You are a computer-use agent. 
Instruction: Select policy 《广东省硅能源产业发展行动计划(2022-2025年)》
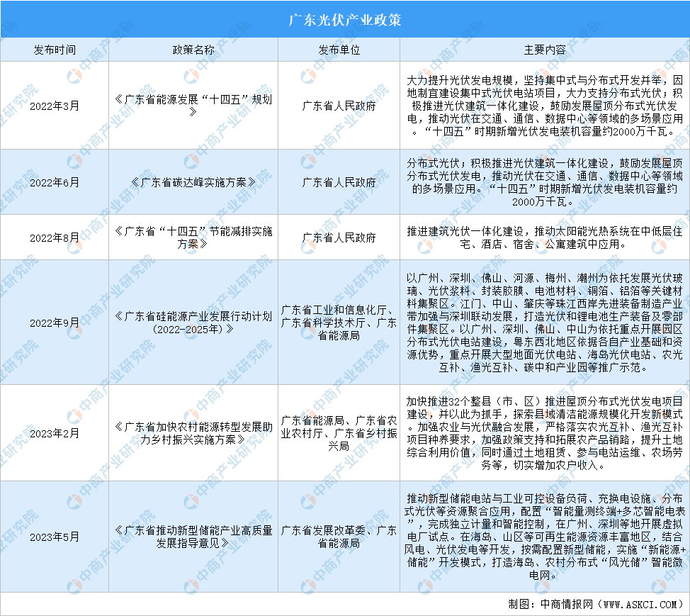[193, 323]
